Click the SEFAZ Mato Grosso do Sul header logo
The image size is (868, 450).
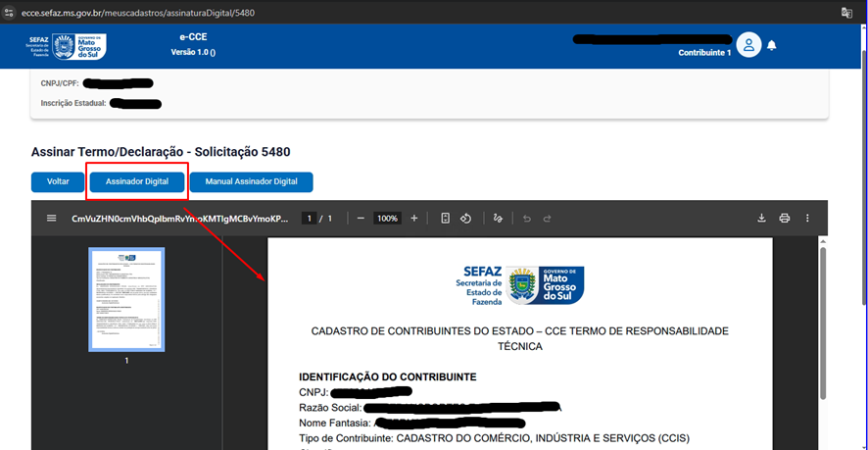pos(67,46)
